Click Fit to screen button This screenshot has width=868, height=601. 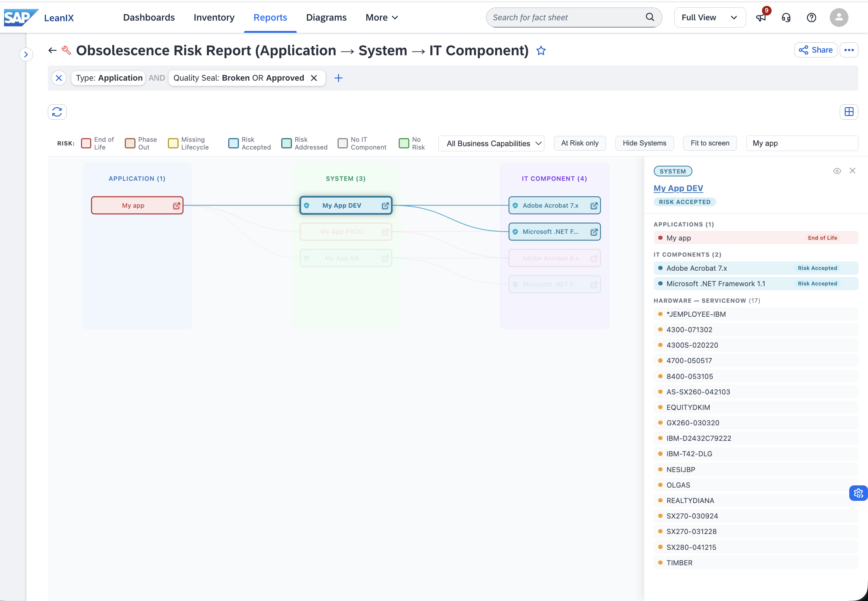tap(710, 143)
